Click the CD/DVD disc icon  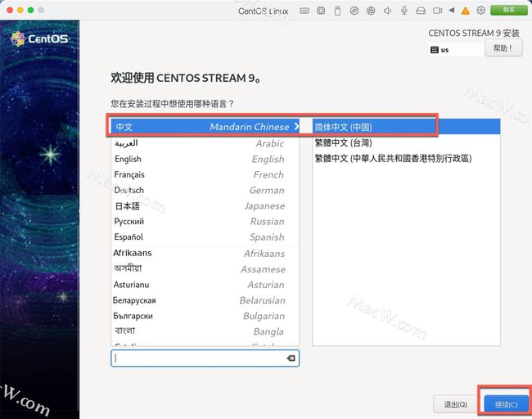point(354,11)
